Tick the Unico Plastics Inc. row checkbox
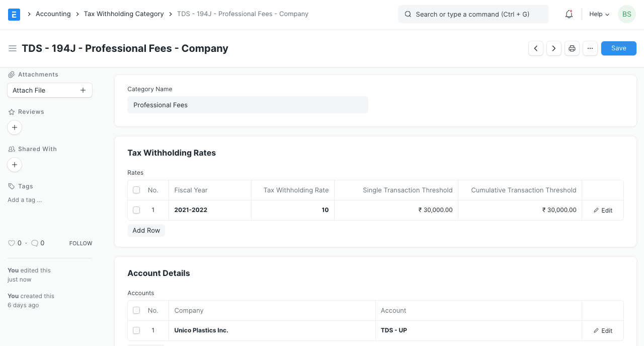644x346 pixels. (136, 330)
